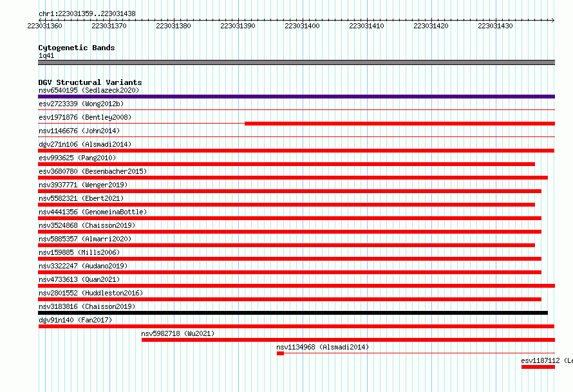573x392 pixels.
Task: Click the purple nsv6540195 variant bar
Action: point(296,97)
